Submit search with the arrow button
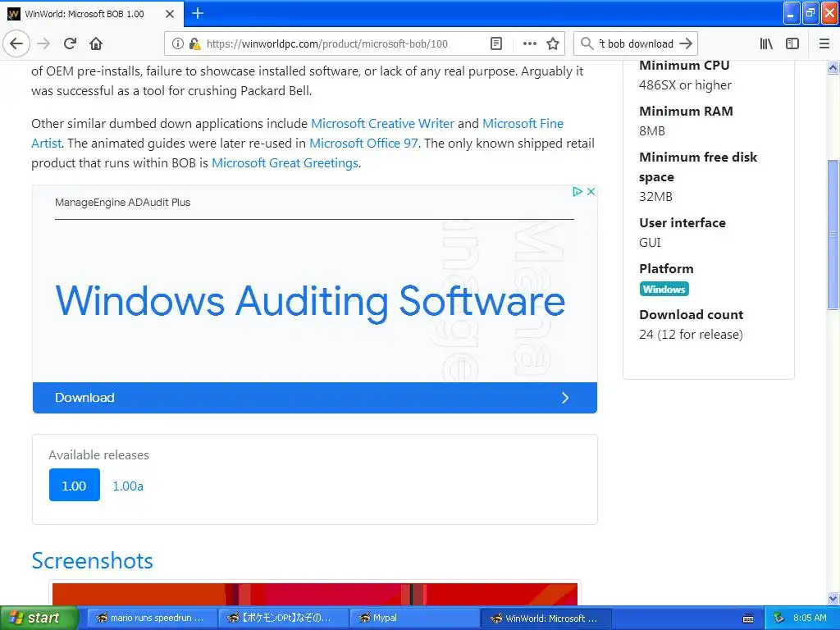This screenshot has height=630, width=840. click(x=686, y=44)
